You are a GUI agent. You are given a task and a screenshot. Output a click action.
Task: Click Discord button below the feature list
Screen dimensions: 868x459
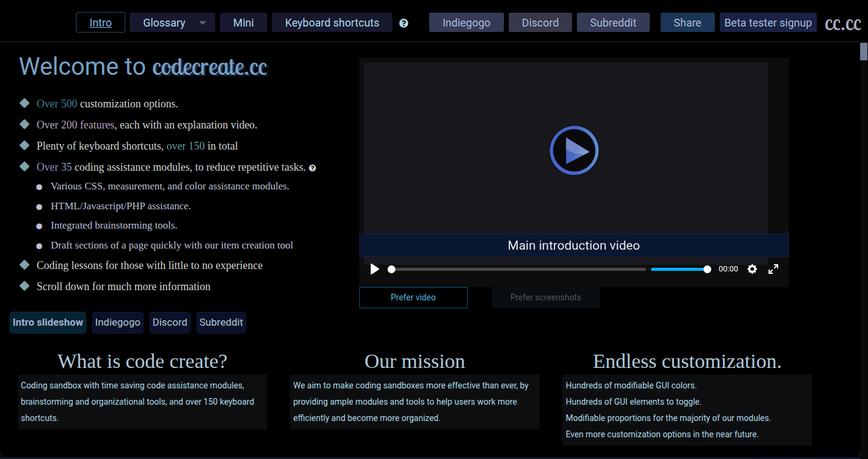pos(170,323)
